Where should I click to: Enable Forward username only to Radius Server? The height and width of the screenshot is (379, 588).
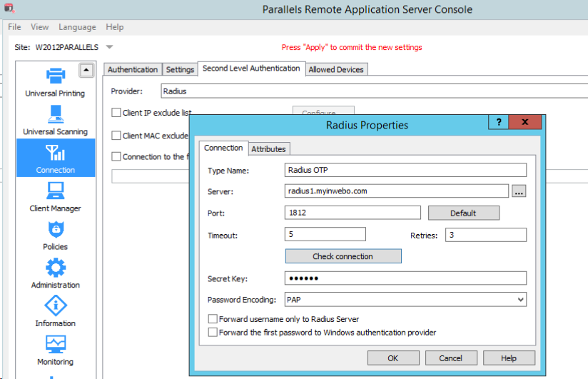click(x=213, y=319)
